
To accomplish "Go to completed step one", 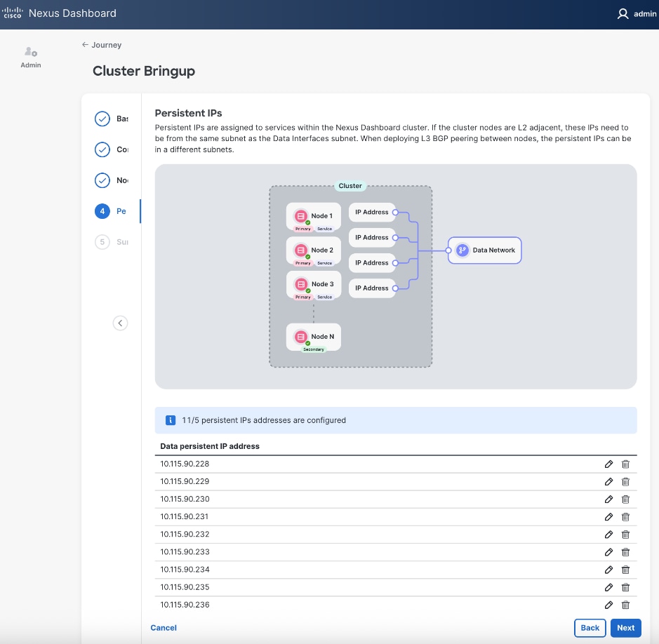I will [x=102, y=119].
